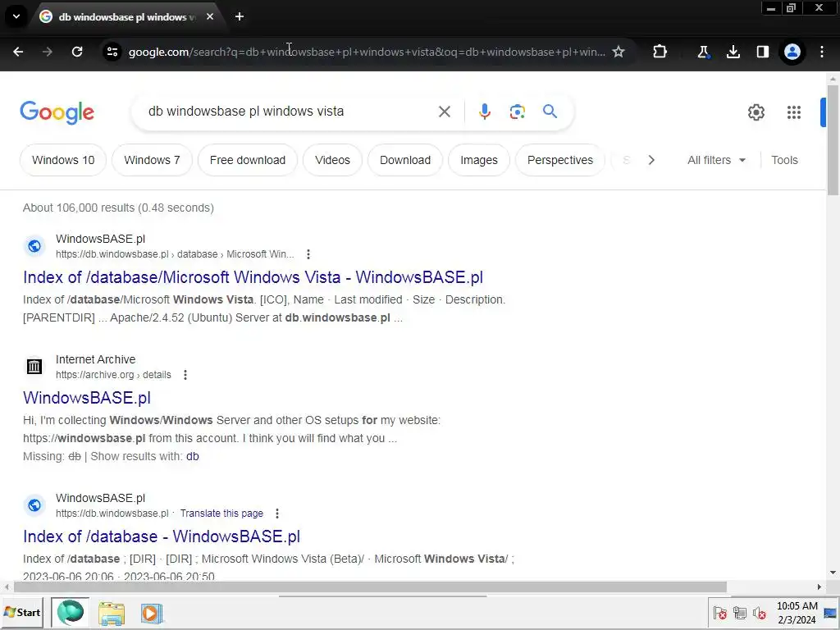Click Action Center flag tray icon
Viewport: 840px width, 630px height.
point(720,613)
